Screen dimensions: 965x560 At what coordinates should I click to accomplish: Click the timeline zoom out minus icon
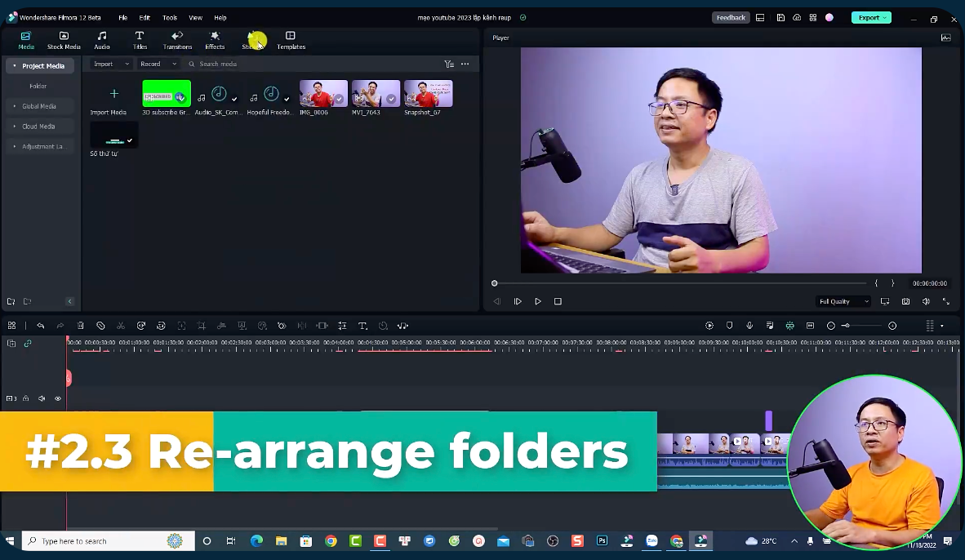pyautogui.click(x=831, y=326)
